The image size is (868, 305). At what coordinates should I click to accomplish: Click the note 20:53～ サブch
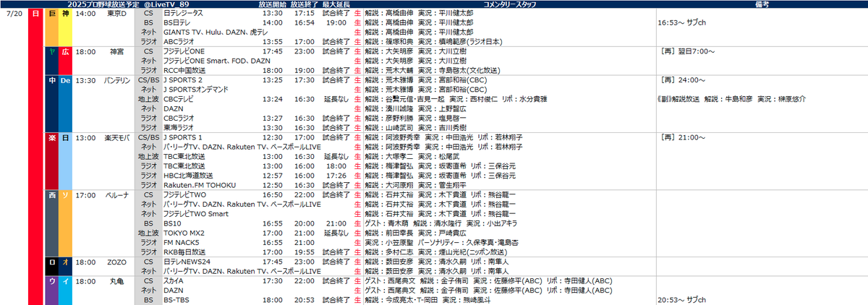[684, 299]
